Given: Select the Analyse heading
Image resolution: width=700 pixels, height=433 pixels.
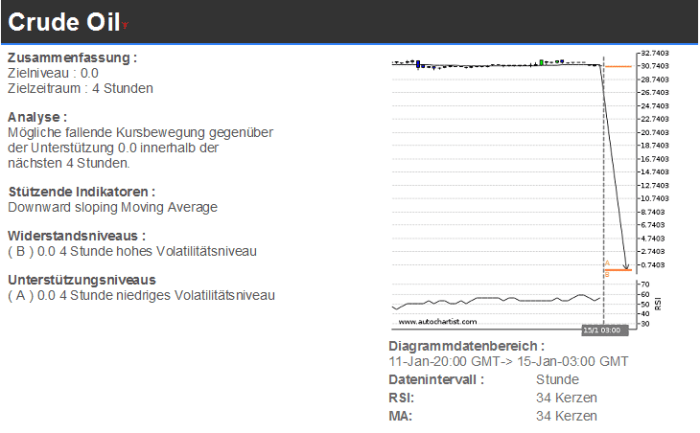Looking at the screenshot, I should pos(37,116).
